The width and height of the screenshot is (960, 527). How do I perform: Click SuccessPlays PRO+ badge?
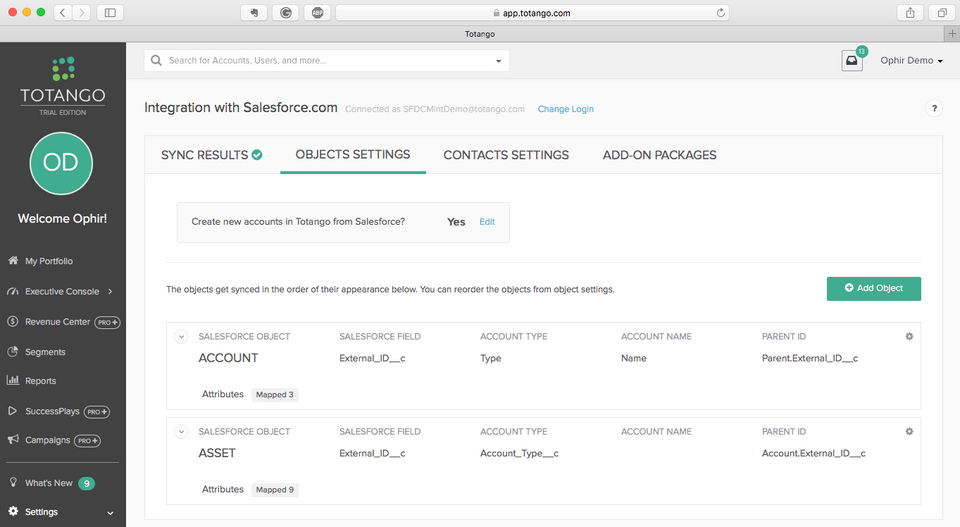(x=97, y=412)
